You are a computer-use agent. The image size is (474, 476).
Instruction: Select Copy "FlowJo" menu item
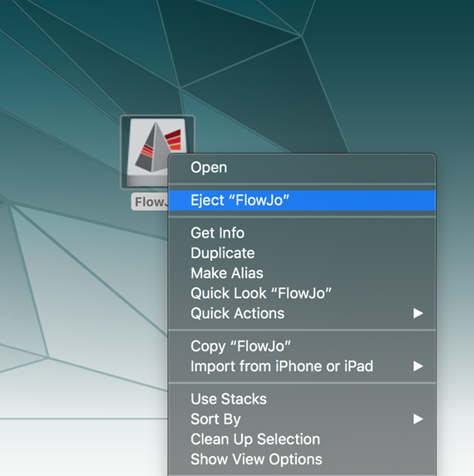302,346
